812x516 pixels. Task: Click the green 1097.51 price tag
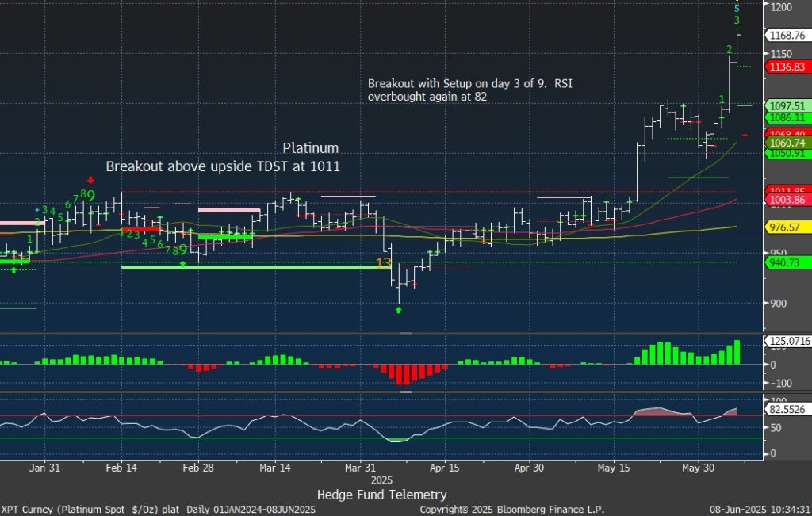tap(787, 105)
